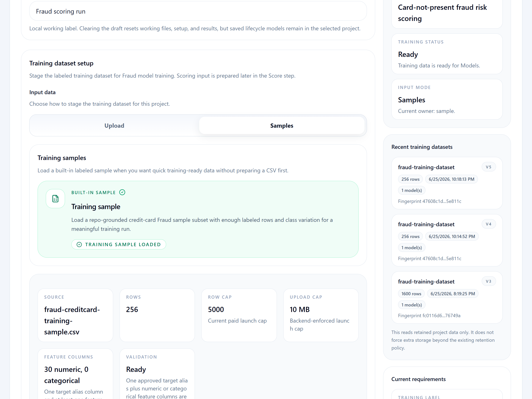Viewport: 532px width, 399px height.
Task: Click the 6/25/2026, 10:14:52 PM timestamp
Action: [x=452, y=236]
